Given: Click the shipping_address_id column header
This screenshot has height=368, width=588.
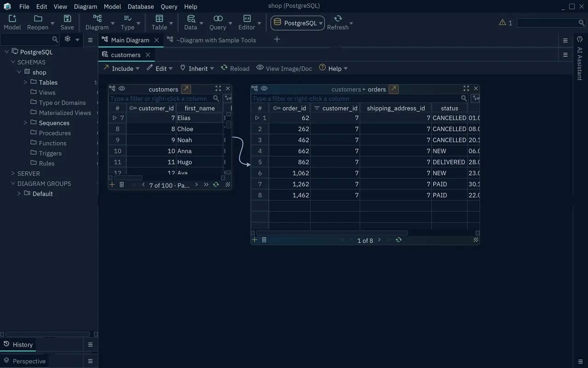Looking at the screenshot, I should click(x=396, y=108).
